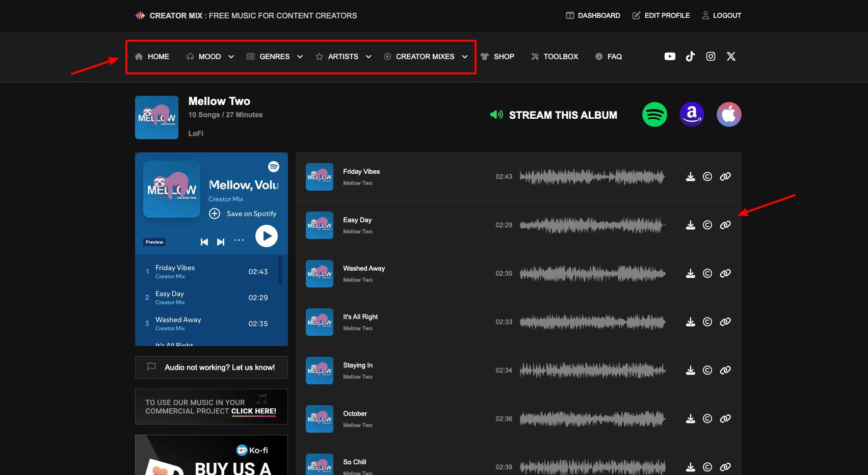The image size is (868, 475).
Task: Open the Amazon Music streaming icon
Action: click(x=692, y=115)
